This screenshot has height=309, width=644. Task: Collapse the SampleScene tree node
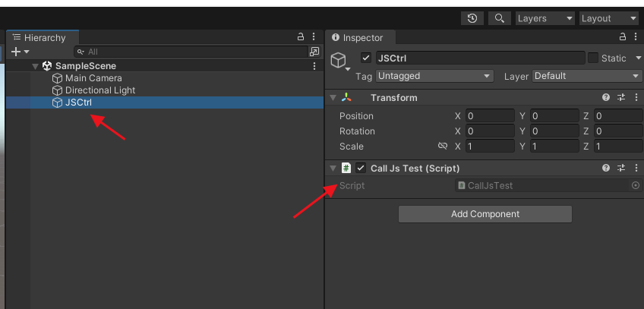pyautogui.click(x=36, y=66)
